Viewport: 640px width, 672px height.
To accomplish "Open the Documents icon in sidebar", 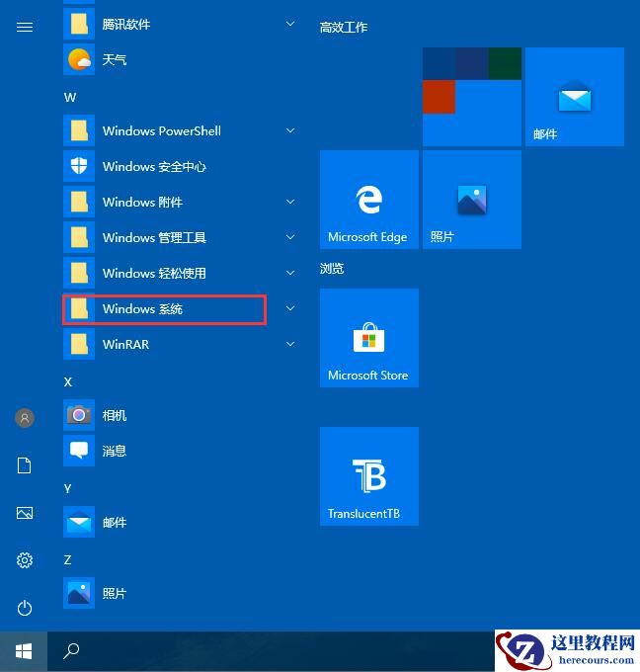I will click(25, 465).
